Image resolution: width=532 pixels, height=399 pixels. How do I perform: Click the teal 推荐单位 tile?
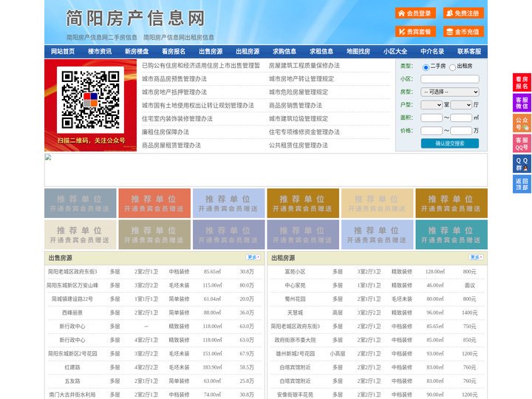pos(451,235)
